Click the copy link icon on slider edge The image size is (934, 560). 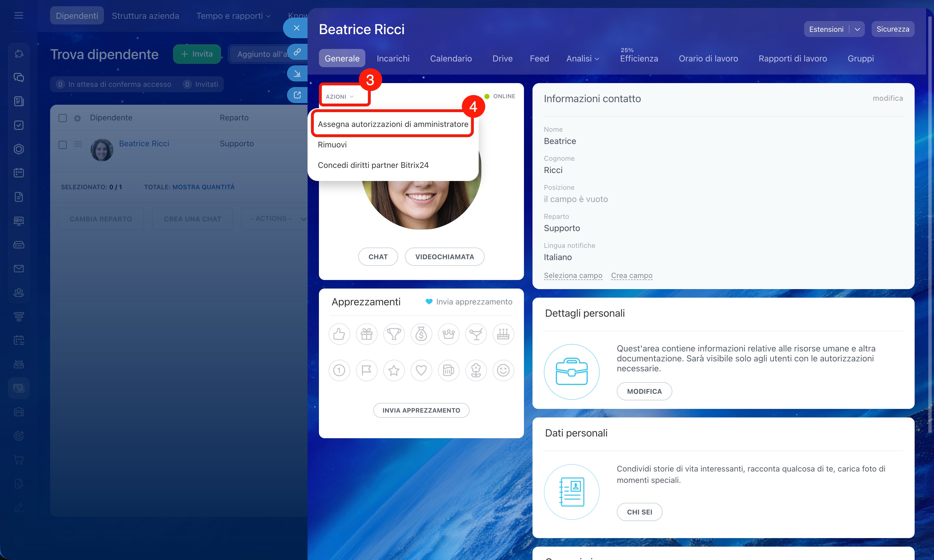coord(297,52)
